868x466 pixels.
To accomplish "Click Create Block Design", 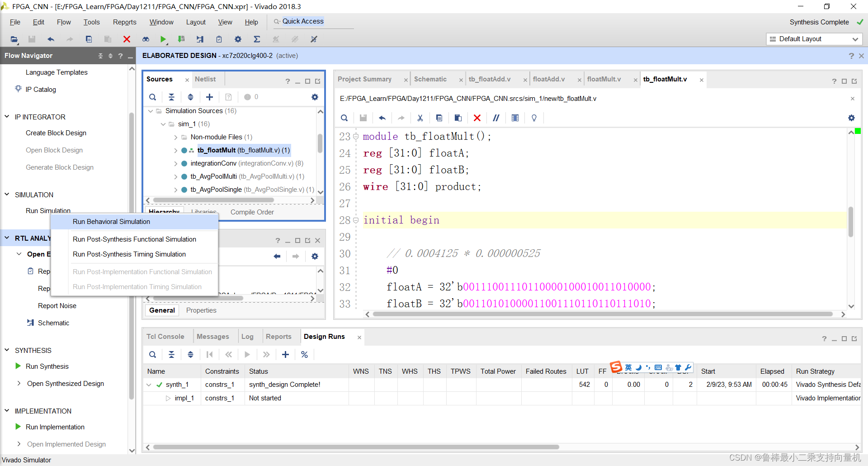I will [x=56, y=133].
